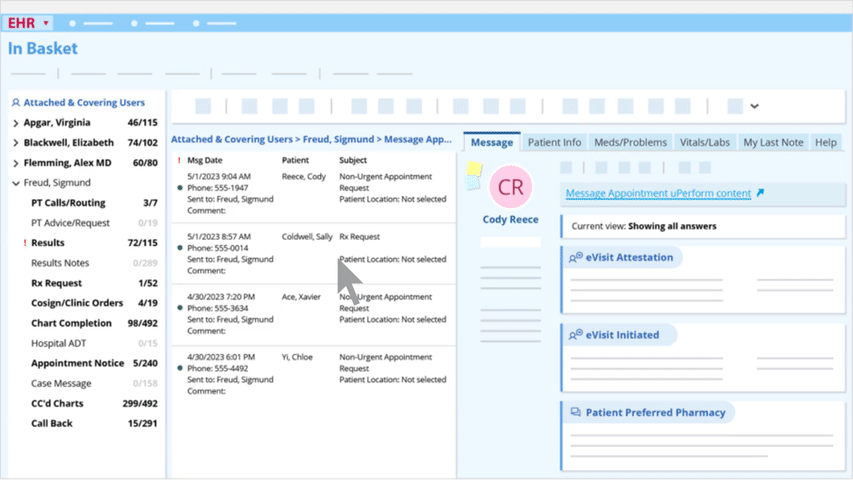Sort by Msg Date column header
This screenshot has height=480, width=853.
click(x=205, y=160)
